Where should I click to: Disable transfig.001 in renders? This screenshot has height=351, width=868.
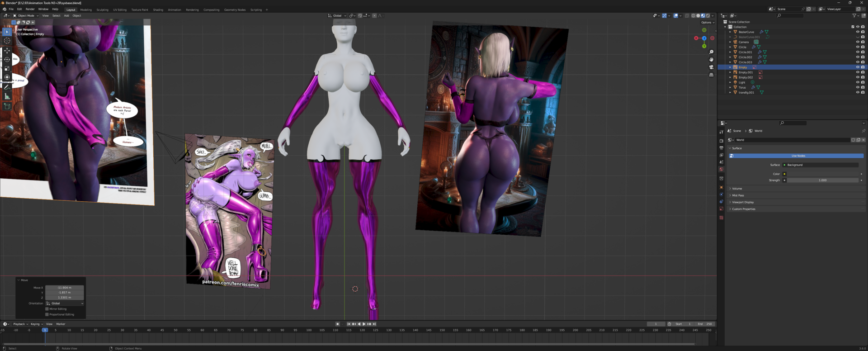(863, 92)
